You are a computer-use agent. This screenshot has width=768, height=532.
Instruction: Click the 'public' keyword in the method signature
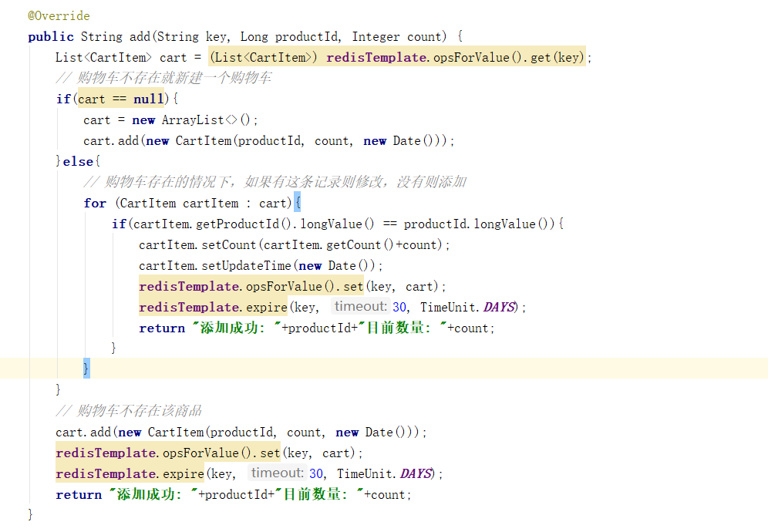click(x=51, y=37)
